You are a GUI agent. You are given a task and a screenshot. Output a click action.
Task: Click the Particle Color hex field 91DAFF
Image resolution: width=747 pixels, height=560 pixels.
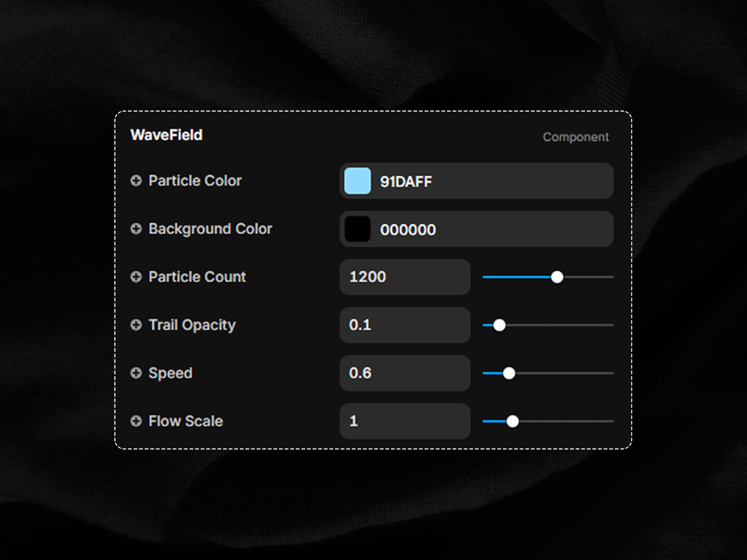(486, 181)
